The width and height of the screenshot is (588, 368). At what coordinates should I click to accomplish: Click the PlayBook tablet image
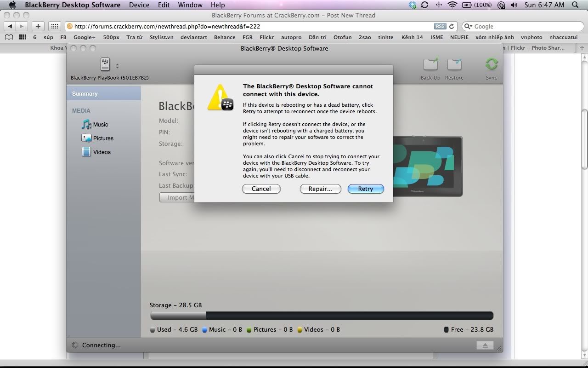tap(428, 167)
